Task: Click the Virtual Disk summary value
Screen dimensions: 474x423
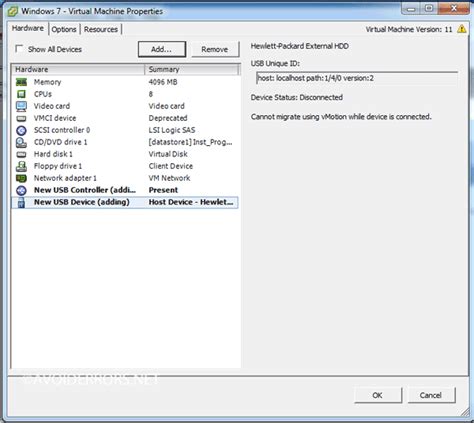Action: coord(168,154)
